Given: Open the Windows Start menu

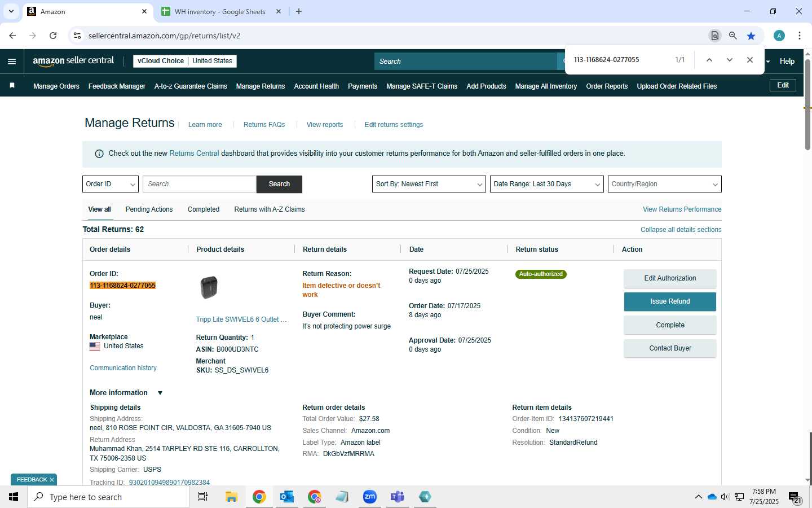Looking at the screenshot, I should point(14,497).
